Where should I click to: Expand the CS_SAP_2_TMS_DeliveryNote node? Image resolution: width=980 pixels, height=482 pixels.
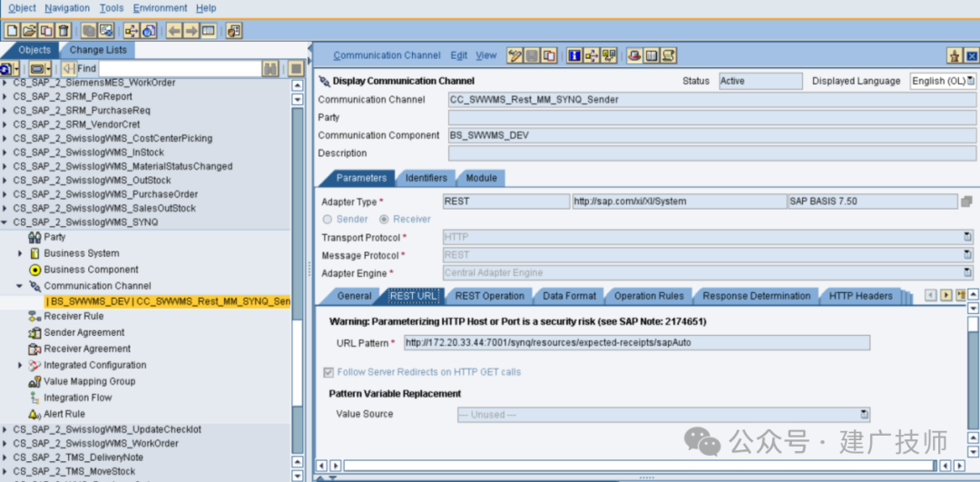pos(5,457)
